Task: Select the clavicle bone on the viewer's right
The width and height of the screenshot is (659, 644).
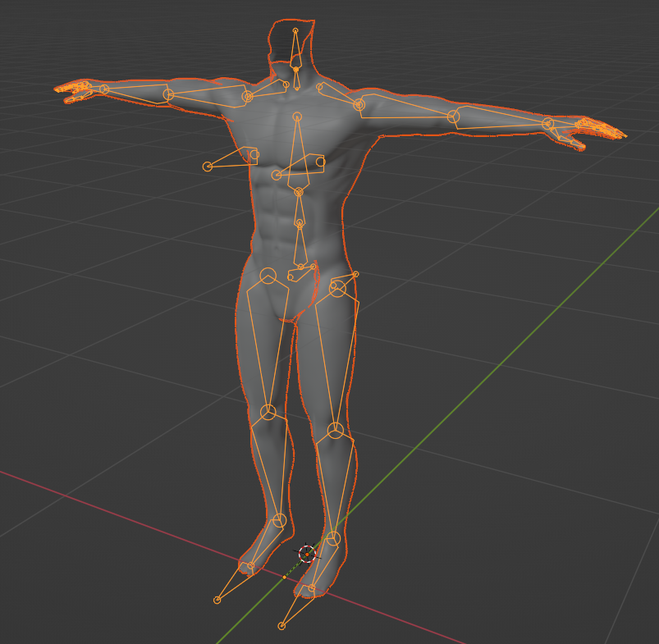Action: 340,96
